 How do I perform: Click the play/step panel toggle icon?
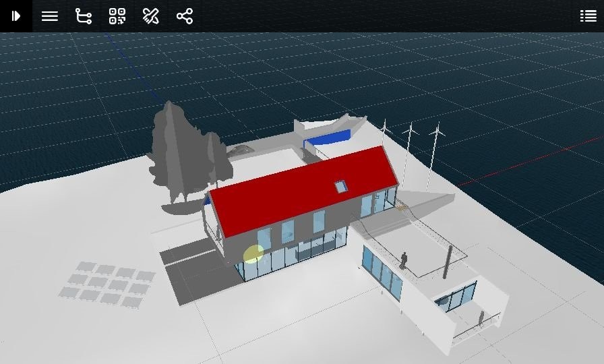click(16, 16)
